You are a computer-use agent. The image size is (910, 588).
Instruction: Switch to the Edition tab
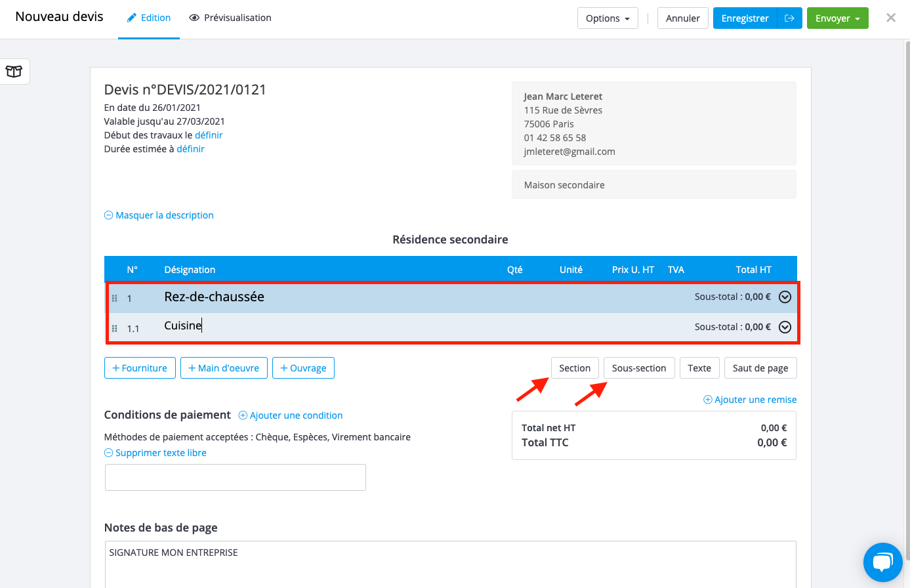[x=149, y=18]
